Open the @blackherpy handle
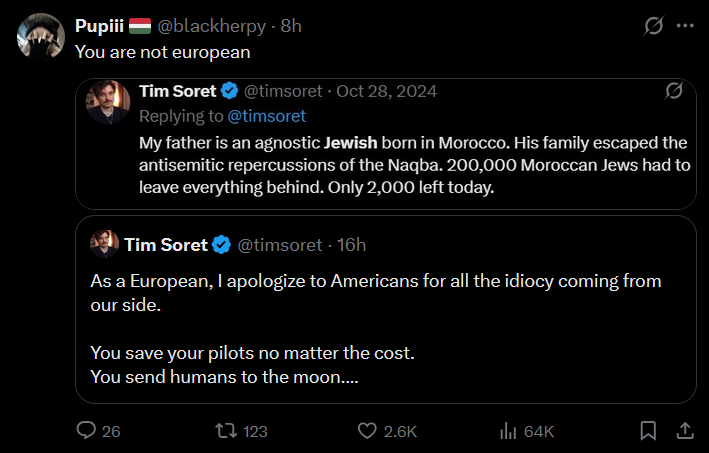This screenshot has height=453, width=709. tap(211, 26)
